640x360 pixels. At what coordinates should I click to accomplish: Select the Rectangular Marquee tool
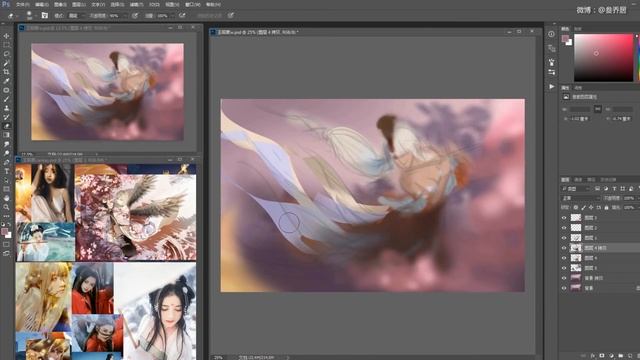[x=6, y=45]
